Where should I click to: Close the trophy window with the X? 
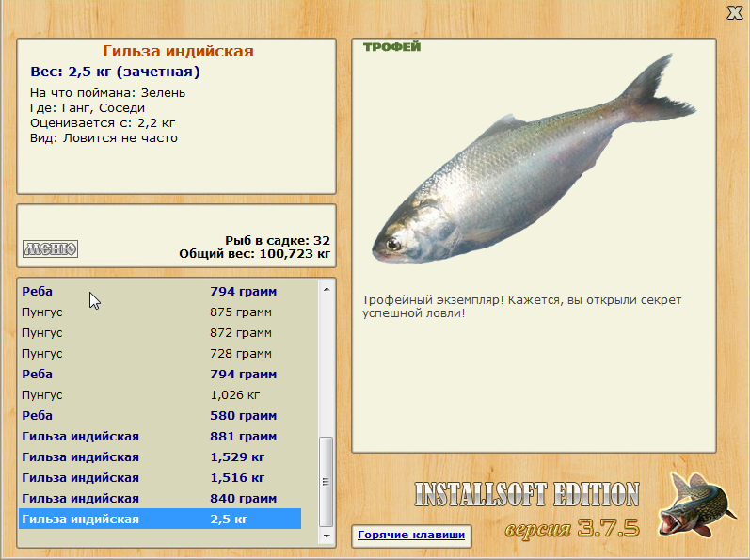[734, 12]
